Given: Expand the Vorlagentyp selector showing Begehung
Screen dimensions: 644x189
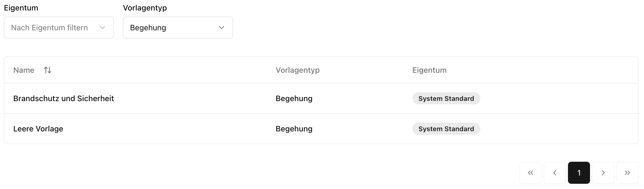Looking at the screenshot, I should [178, 28].
